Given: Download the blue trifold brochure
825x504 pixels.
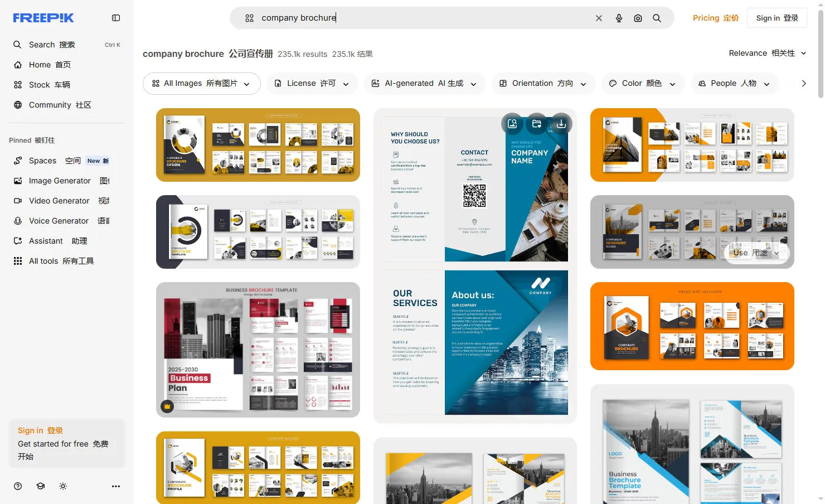Looking at the screenshot, I should pos(561,124).
